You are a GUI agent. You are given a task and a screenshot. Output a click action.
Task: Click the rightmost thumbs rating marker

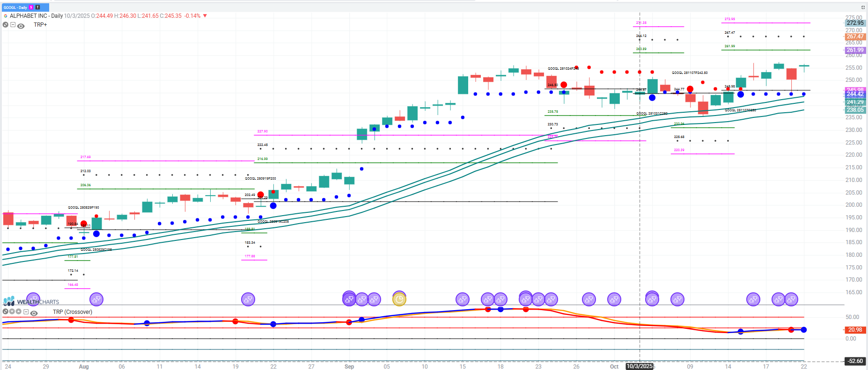[x=791, y=299]
